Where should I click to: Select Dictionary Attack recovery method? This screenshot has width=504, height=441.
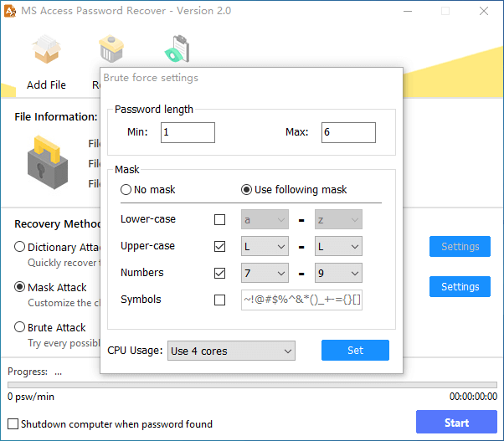tap(19, 247)
